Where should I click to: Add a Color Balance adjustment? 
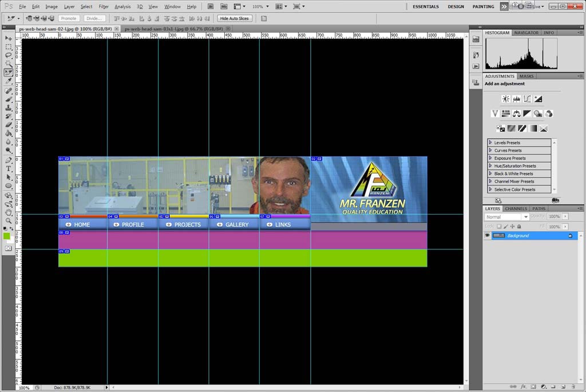click(517, 114)
